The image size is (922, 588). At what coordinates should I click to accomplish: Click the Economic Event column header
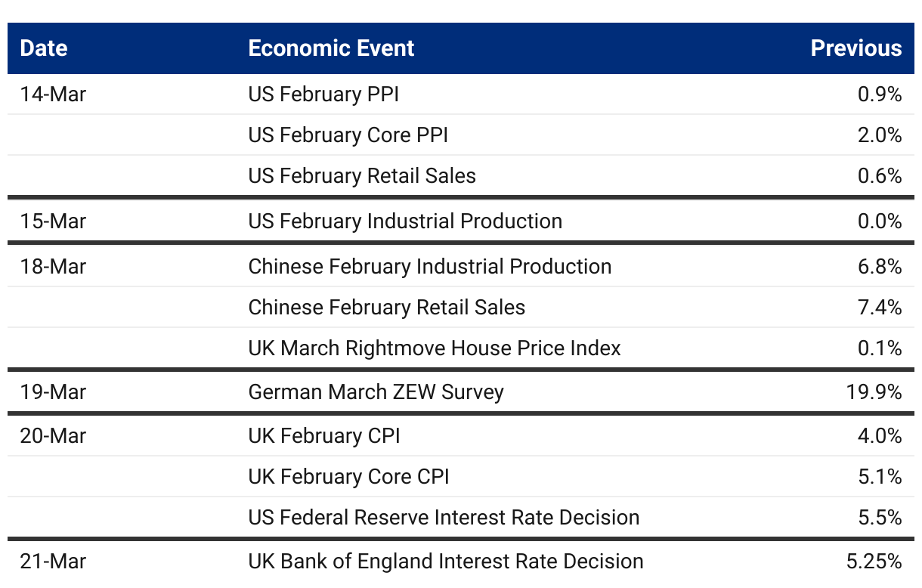pos(331,48)
